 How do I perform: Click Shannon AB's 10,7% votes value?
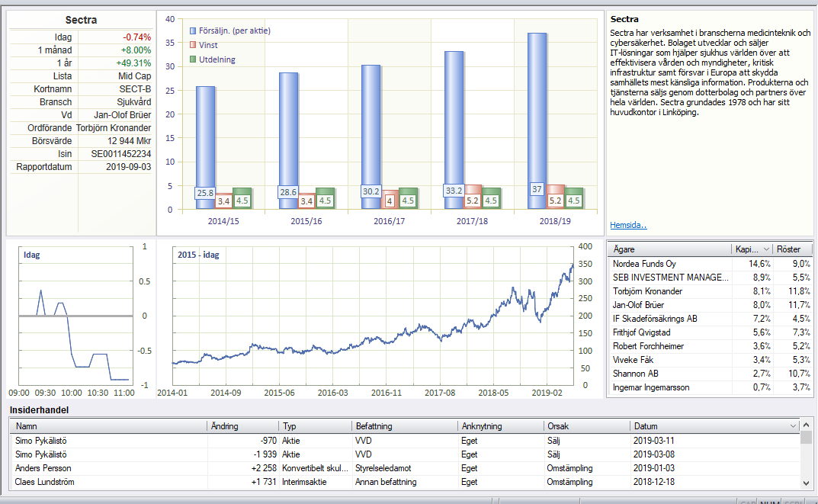coord(799,374)
